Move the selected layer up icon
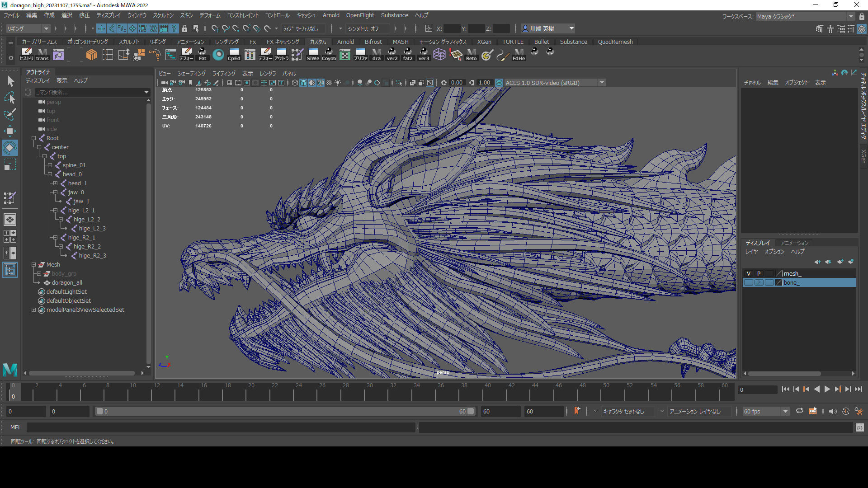 point(817,262)
